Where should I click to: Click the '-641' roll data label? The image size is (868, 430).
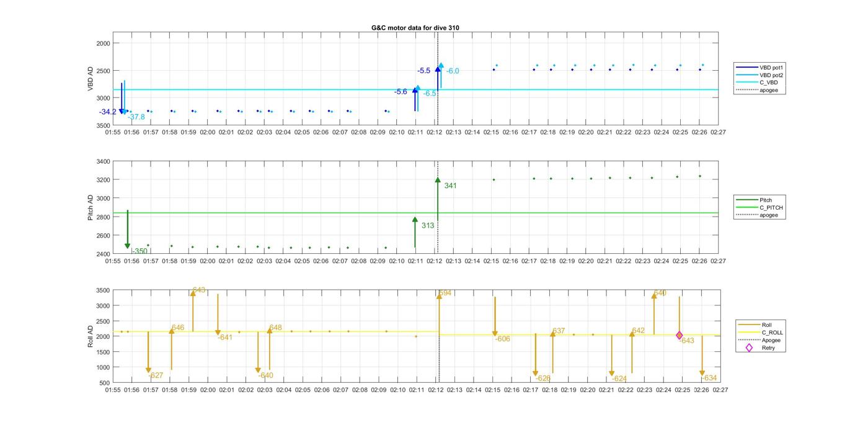[225, 338]
